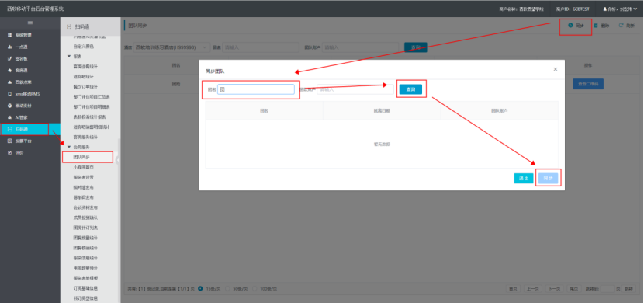The height and width of the screenshot is (303, 644).
Task: Open 餐饮订单统计 report
Action: point(86,86)
